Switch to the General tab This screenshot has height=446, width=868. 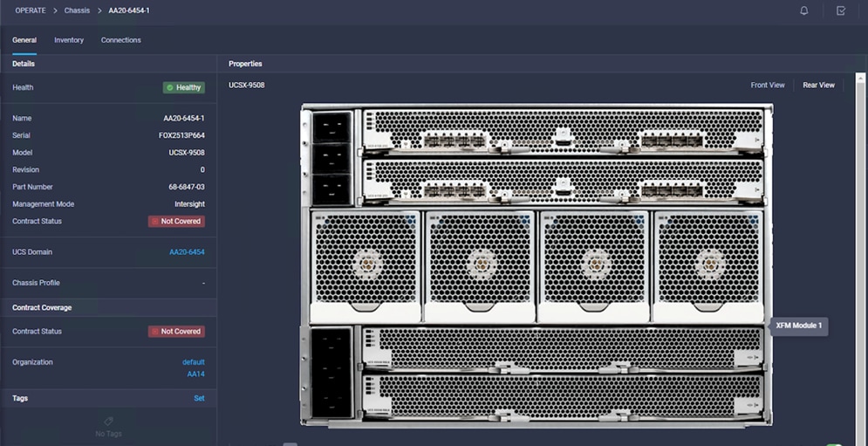tap(24, 40)
